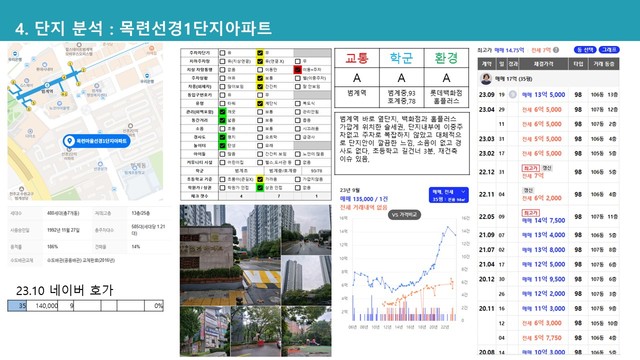Click the red 최고가 badge in the 22.12 row

tap(531, 168)
